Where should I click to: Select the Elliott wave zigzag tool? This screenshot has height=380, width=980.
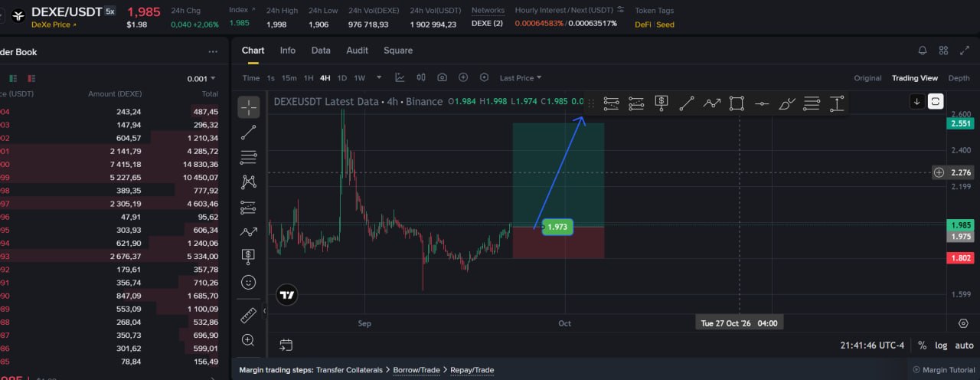click(x=248, y=231)
